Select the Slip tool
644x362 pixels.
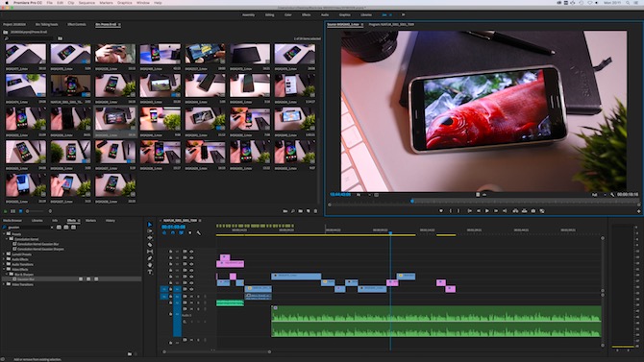[x=150, y=252]
